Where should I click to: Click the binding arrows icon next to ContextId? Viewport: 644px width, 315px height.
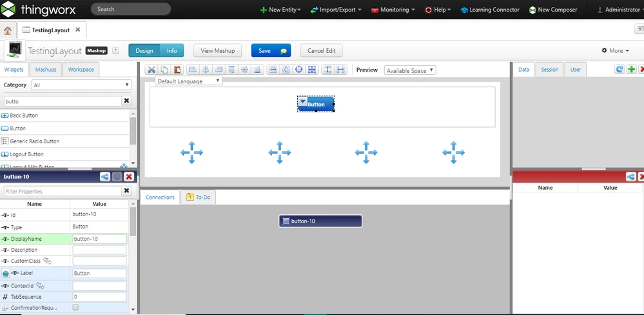click(40, 285)
